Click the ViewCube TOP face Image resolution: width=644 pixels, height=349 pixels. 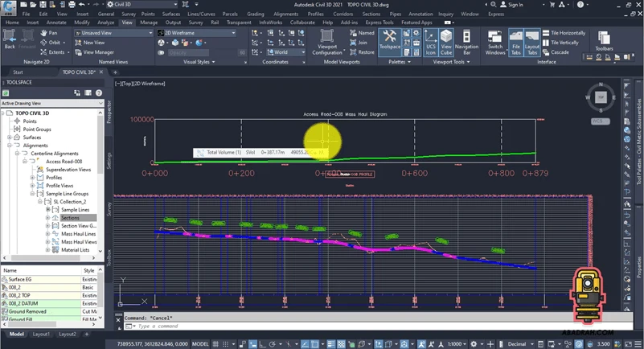pyautogui.click(x=600, y=96)
